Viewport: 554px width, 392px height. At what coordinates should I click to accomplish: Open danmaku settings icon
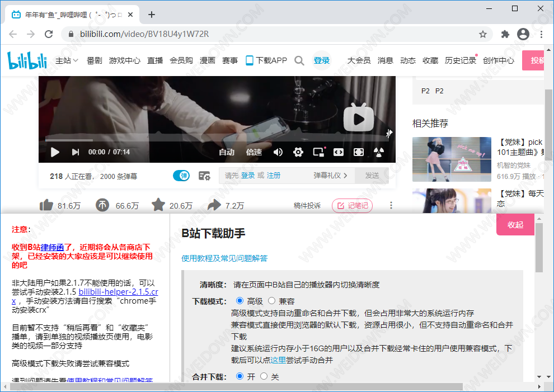tap(204, 176)
